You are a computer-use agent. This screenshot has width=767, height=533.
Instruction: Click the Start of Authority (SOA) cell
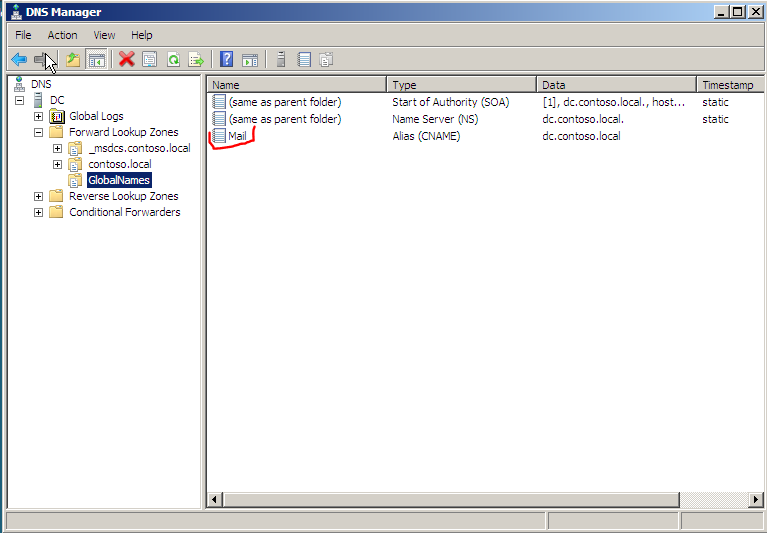tap(451, 102)
